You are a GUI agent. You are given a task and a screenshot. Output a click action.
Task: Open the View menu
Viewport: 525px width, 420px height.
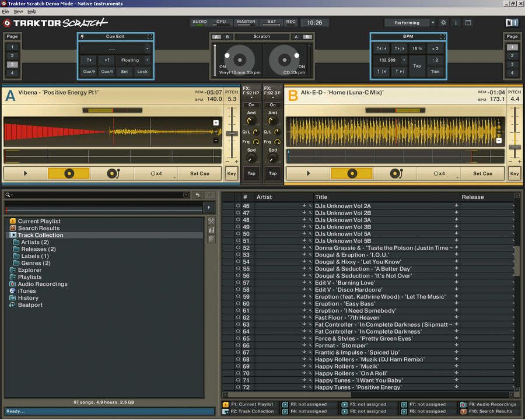tap(18, 12)
